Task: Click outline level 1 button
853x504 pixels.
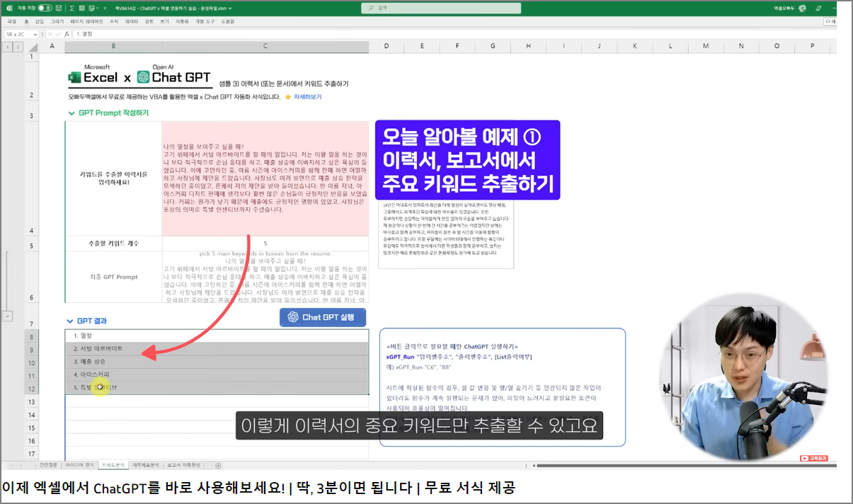Action: click(8, 47)
